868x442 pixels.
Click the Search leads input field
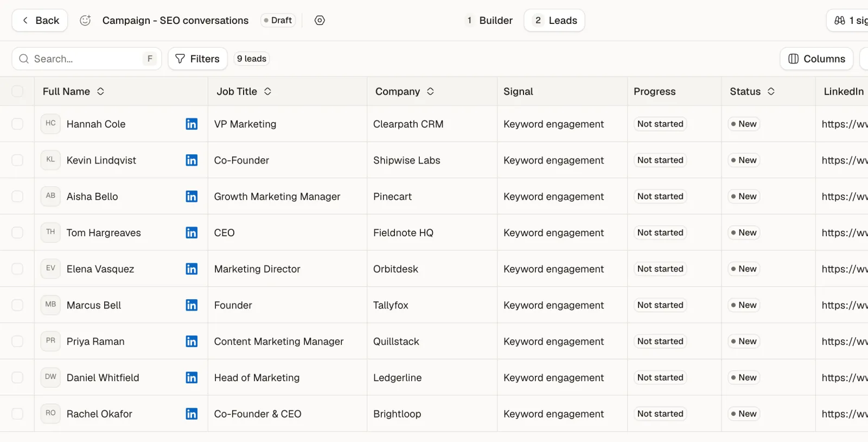87,59
